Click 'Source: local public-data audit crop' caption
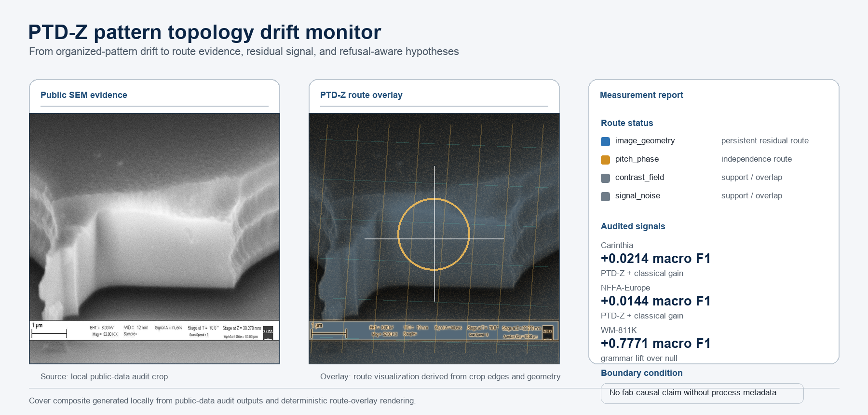The width and height of the screenshot is (868, 415). click(x=104, y=376)
